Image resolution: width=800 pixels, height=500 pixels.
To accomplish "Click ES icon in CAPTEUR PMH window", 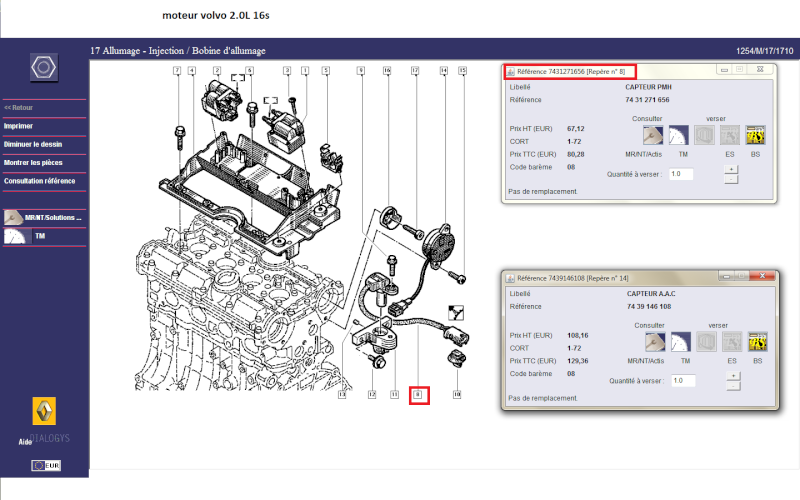I will click(x=730, y=136).
